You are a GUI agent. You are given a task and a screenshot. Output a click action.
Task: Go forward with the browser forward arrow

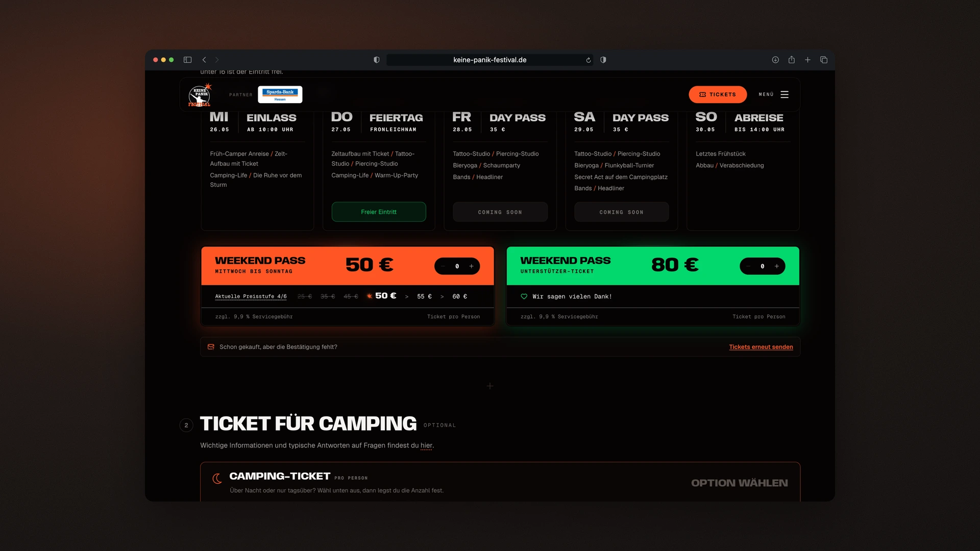[x=217, y=60]
